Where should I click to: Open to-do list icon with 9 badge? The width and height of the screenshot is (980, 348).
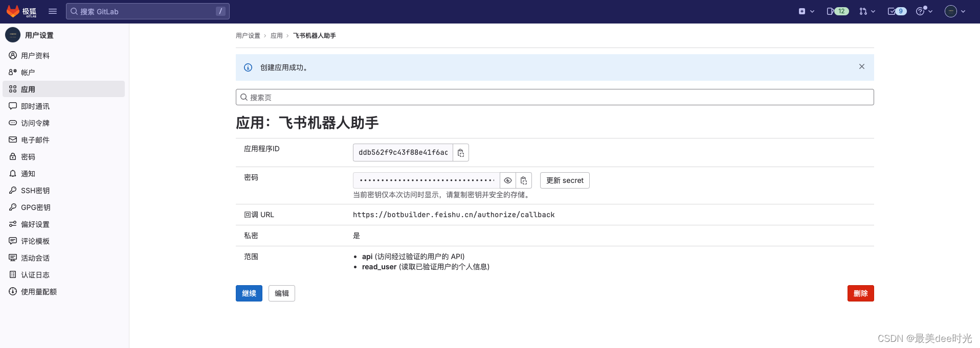point(897,11)
